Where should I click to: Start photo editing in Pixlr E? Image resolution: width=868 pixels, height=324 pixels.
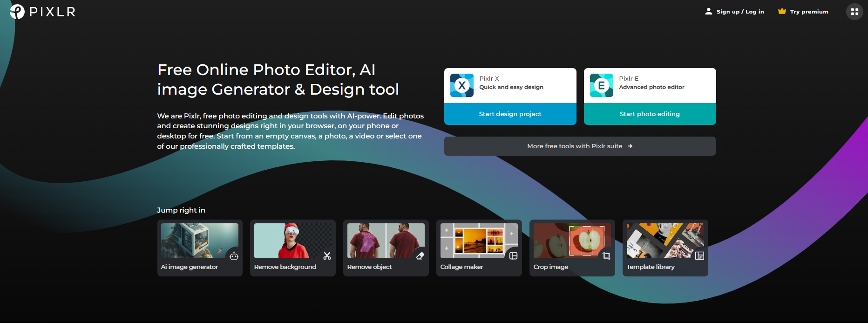(x=650, y=114)
